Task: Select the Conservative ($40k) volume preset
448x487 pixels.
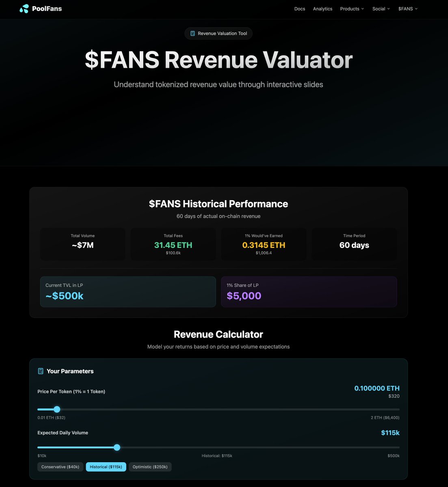Action: pos(61,467)
